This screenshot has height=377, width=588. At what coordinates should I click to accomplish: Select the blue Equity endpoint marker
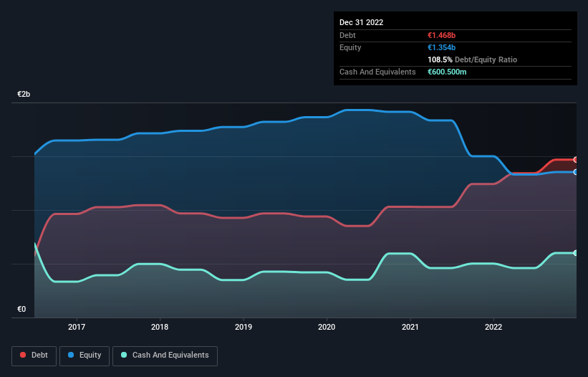576,172
